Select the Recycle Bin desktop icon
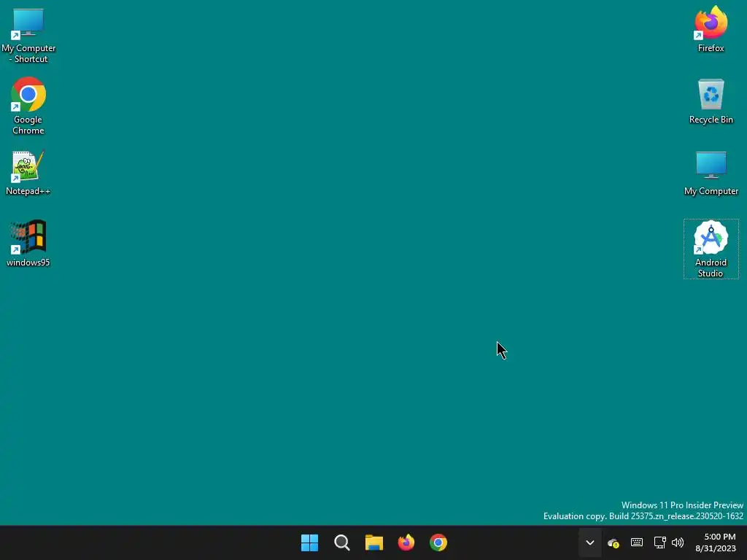Viewport: 747px width, 560px height. click(x=711, y=101)
